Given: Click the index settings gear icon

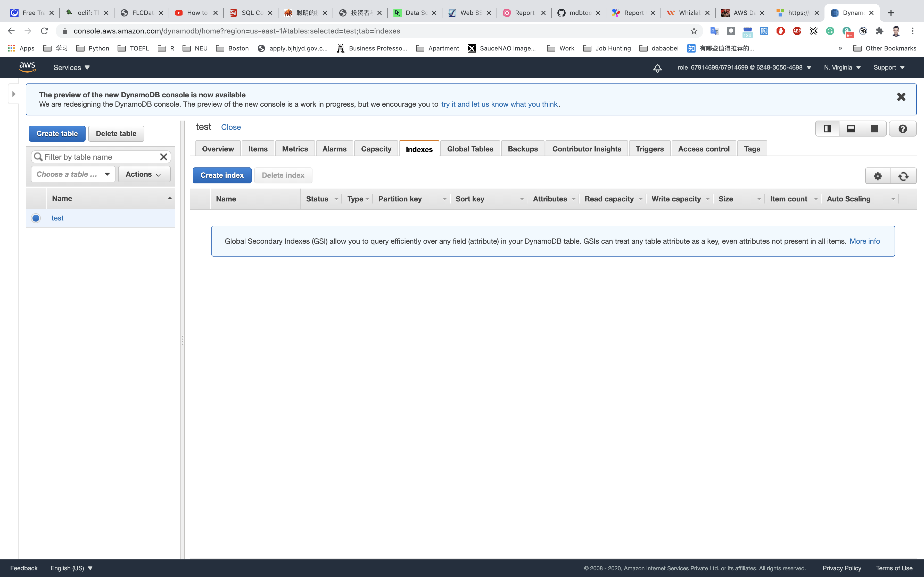Looking at the screenshot, I should [x=877, y=176].
